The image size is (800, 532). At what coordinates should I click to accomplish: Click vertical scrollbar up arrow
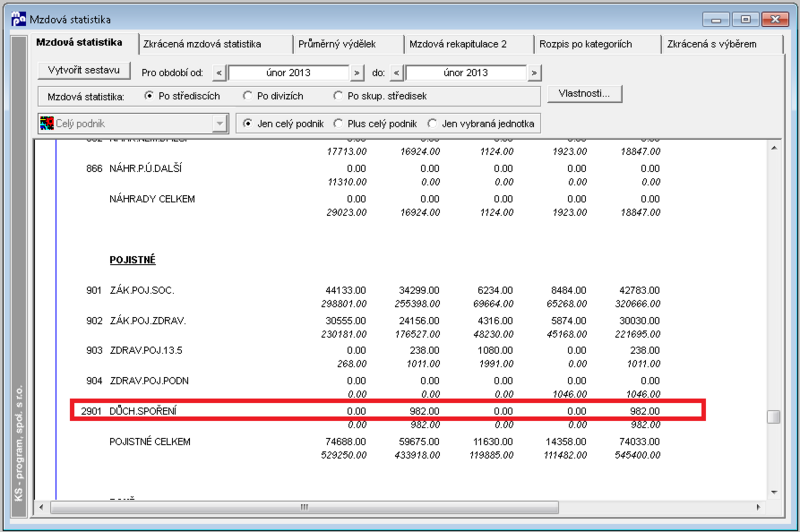click(774, 148)
